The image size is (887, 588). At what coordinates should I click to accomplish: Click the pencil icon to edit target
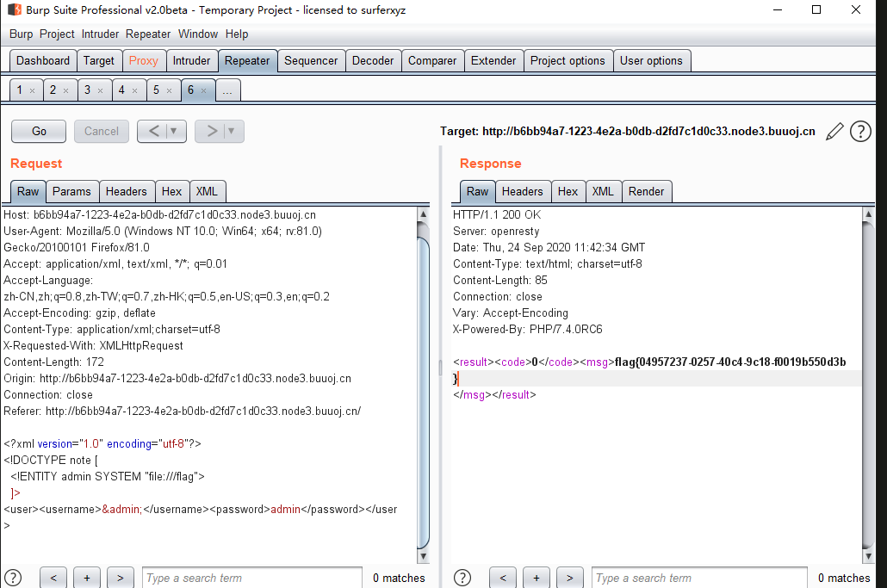[x=834, y=131]
